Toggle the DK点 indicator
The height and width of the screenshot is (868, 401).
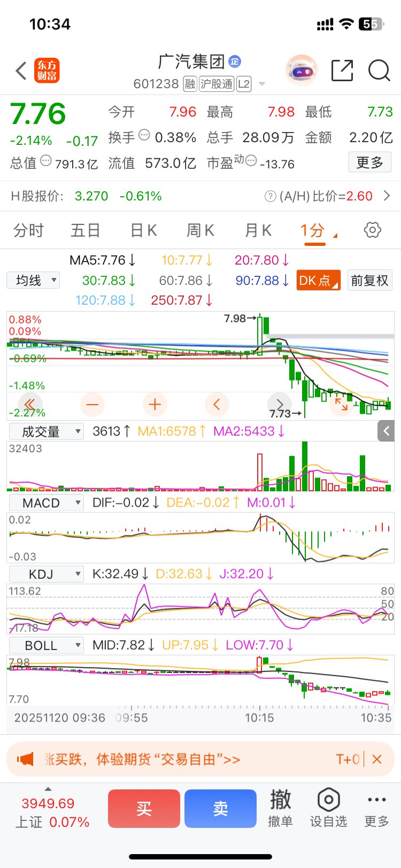pos(319,280)
